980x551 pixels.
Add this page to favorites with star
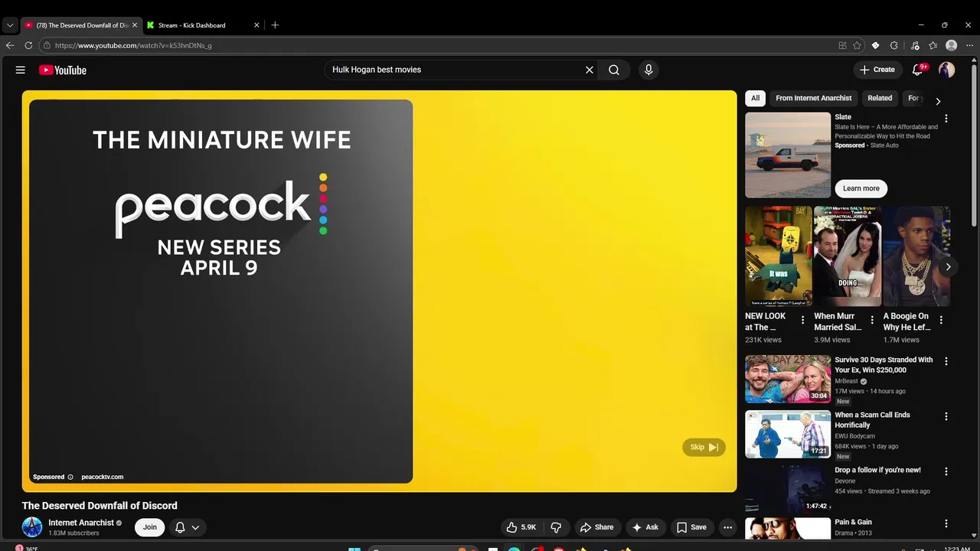pos(857,45)
